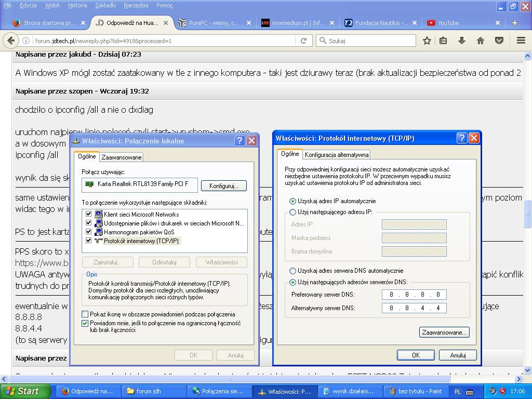Click the 'Konfiguruj...' button
The width and height of the screenshot is (532, 399).
223,185
